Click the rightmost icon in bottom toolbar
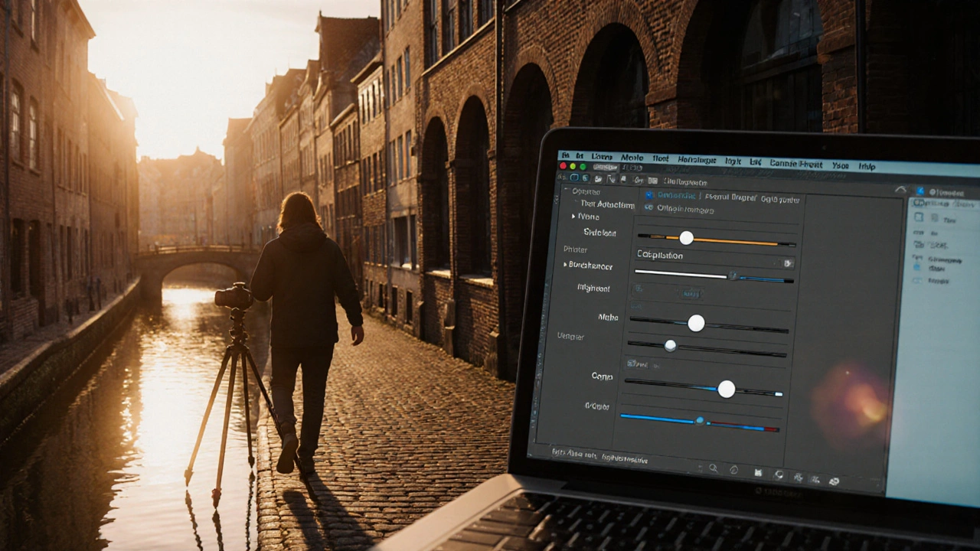 click(x=834, y=481)
